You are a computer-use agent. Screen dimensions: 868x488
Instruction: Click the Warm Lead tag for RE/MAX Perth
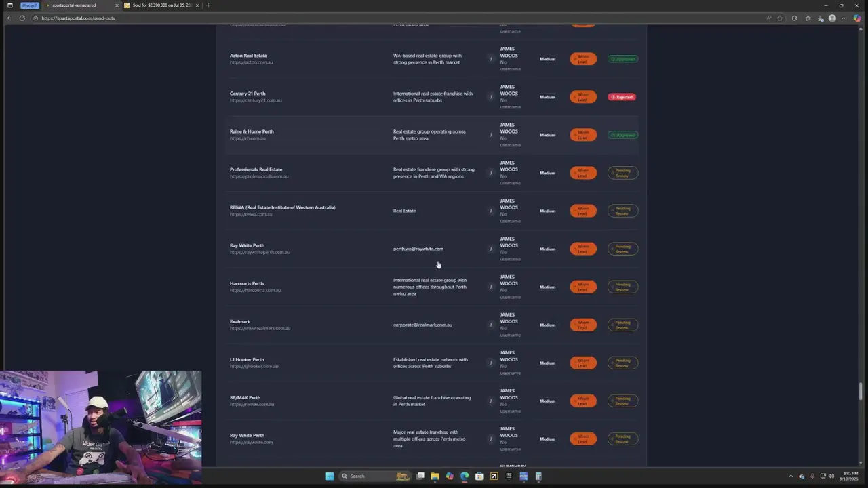pyautogui.click(x=583, y=401)
